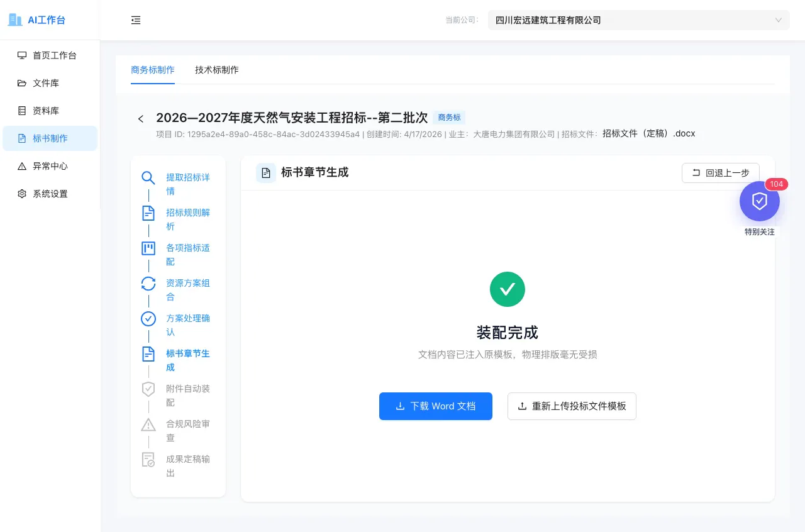Click the warning icon for 合规风险审查 step
This screenshot has width=805, height=532.
(x=148, y=424)
